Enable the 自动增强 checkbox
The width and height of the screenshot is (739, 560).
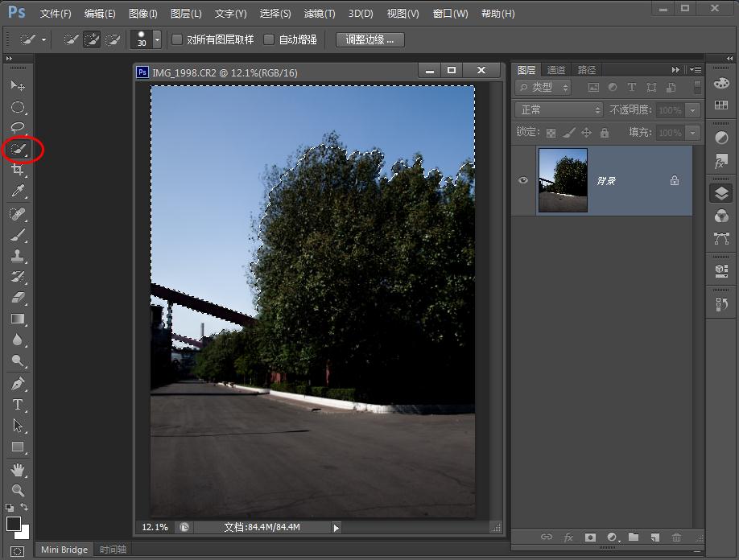coord(270,39)
